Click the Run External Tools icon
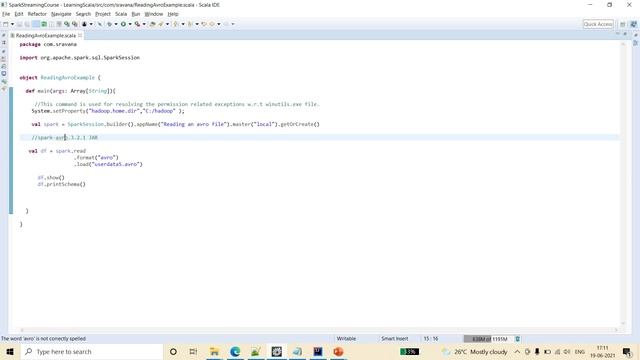640x360 pixels. pyautogui.click(x=137, y=24)
